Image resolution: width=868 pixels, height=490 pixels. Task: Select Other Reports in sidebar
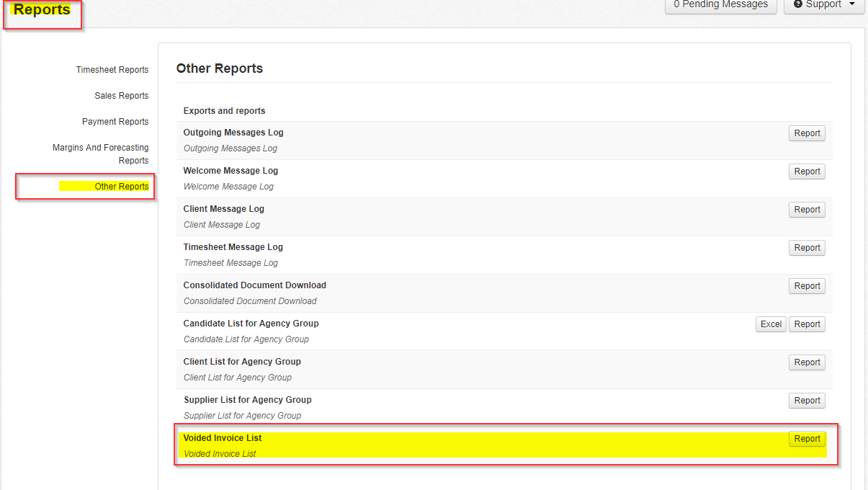point(122,187)
